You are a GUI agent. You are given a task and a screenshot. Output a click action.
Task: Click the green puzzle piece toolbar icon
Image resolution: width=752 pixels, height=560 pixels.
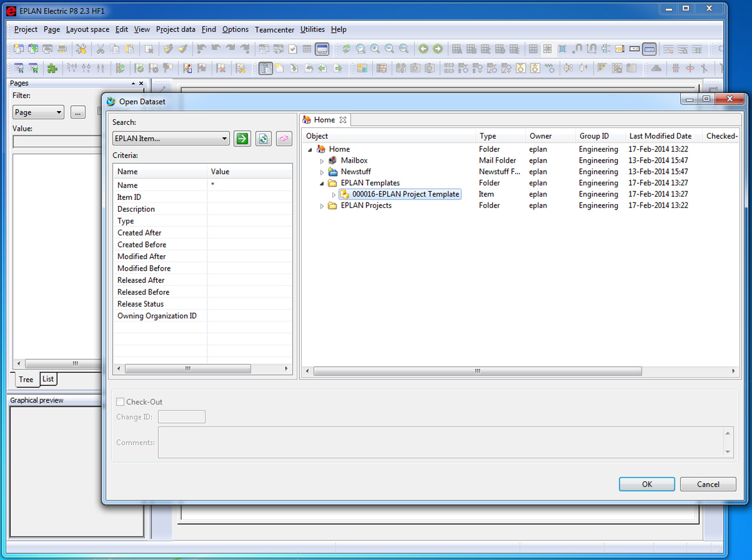tap(52, 68)
